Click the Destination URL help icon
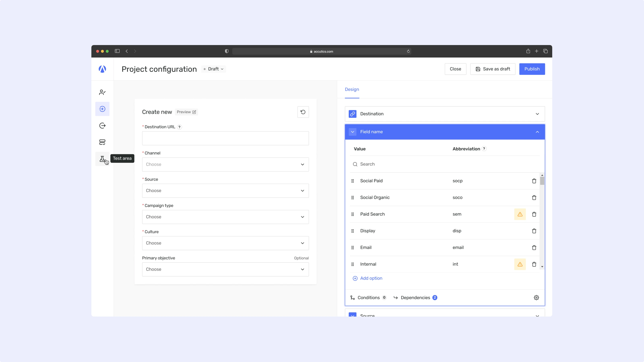The image size is (644, 362). (179, 127)
